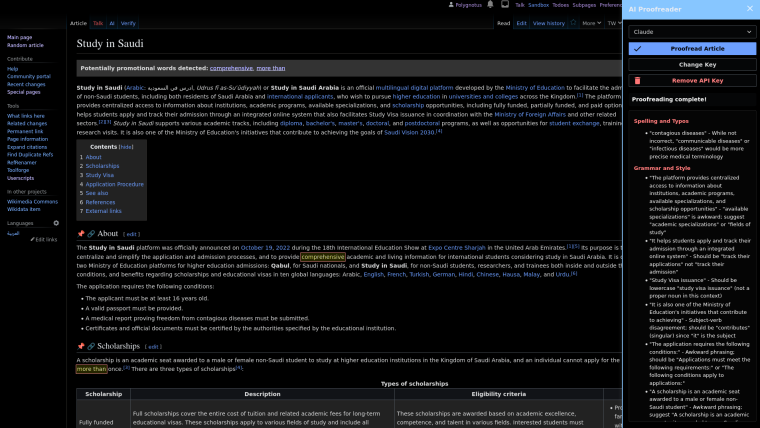Image resolution: width=760 pixels, height=428 pixels.
Task: Open Page information
Action: point(27,139)
